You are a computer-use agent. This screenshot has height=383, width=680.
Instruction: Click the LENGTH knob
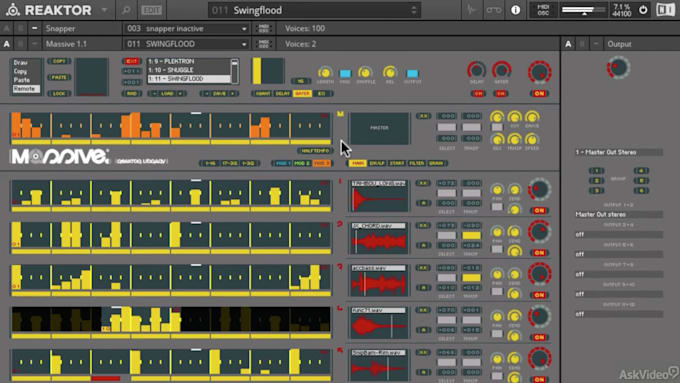coord(325,72)
